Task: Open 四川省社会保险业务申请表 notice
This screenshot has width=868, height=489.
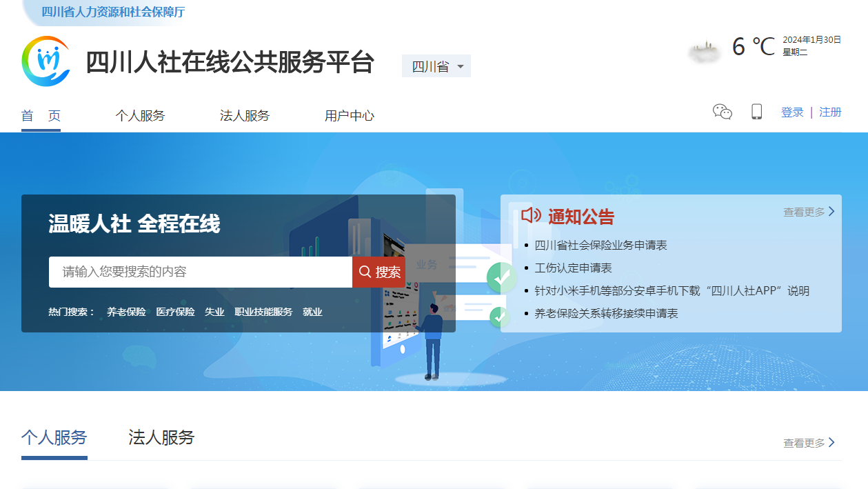Action: 600,245
